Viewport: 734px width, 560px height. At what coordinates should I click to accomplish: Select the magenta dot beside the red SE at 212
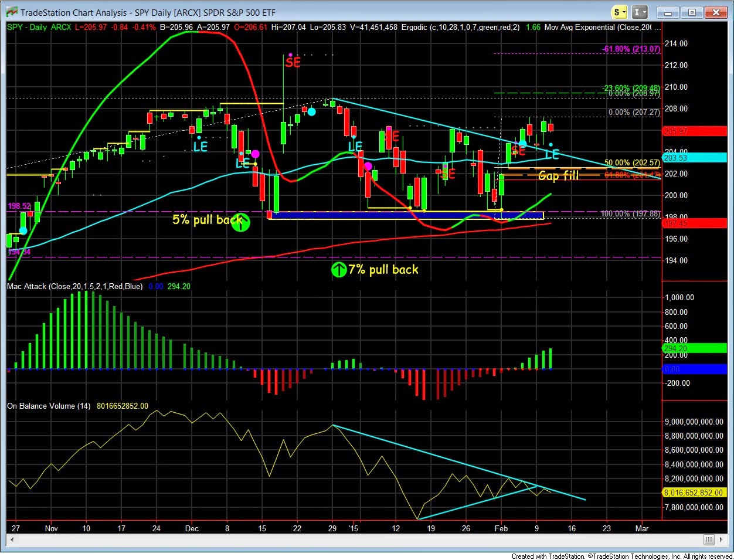291,55
